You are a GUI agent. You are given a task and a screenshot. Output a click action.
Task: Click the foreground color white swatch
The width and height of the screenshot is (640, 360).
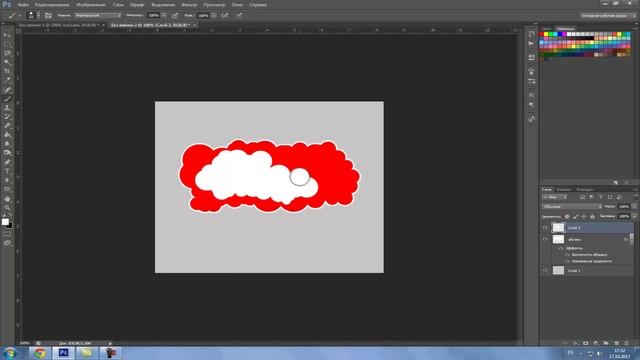5,222
